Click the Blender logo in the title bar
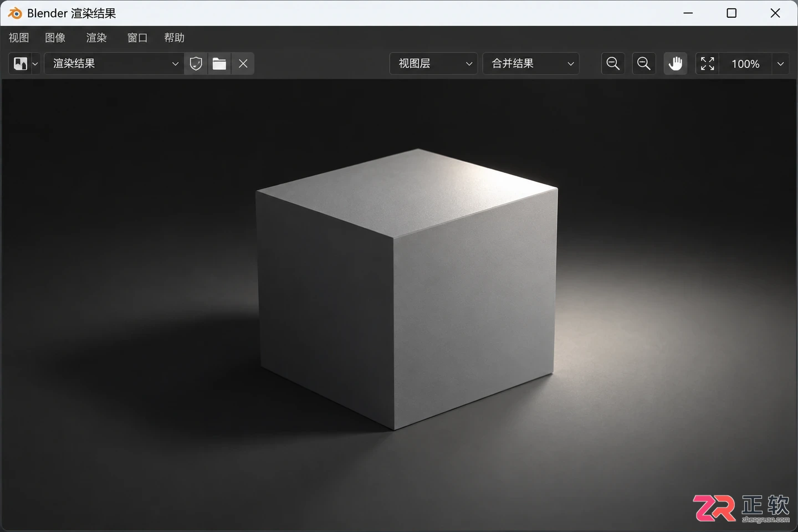Screen dimensions: 798x532 (15, 13)
